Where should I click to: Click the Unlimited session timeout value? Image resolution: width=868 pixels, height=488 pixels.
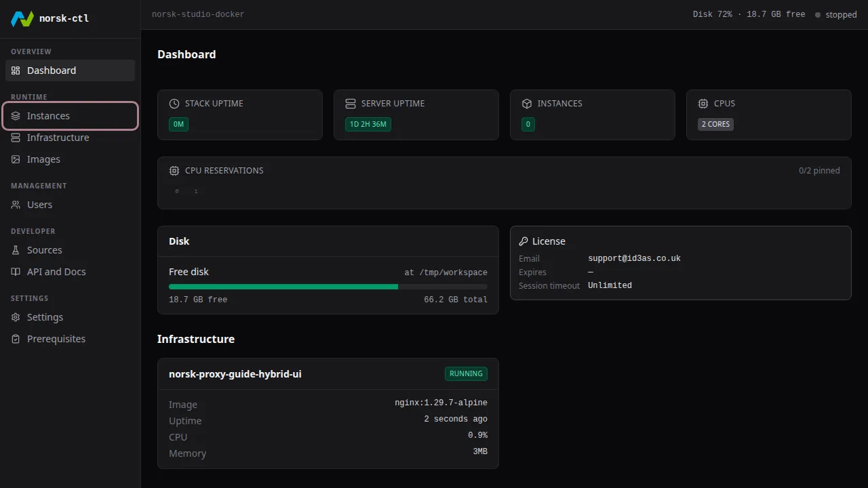point(610,286)
